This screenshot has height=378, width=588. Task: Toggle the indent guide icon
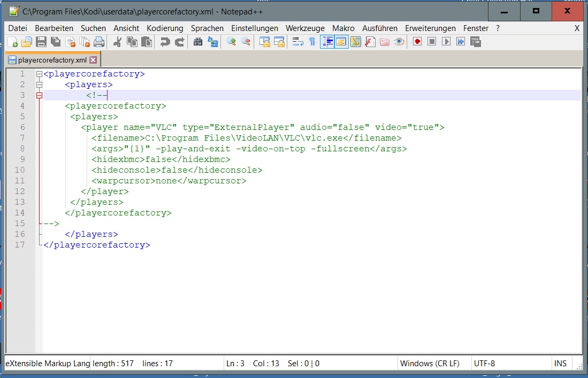coord(327,42)
